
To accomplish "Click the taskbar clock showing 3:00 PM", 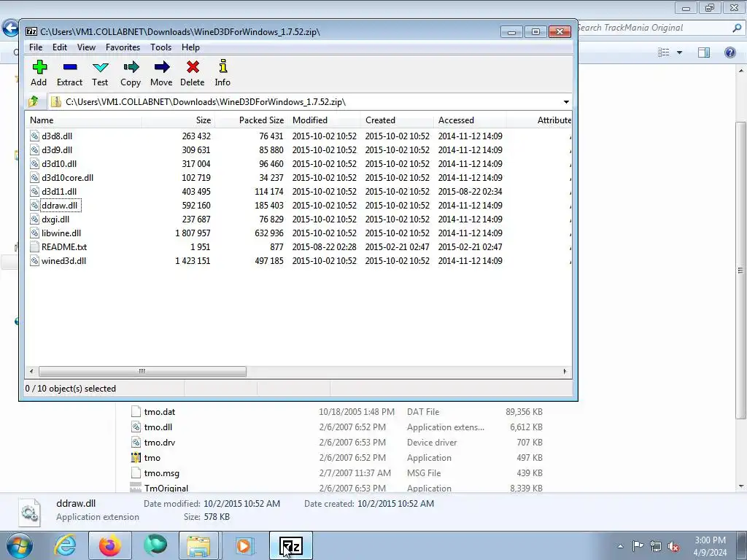I will [x=710, y=546].
